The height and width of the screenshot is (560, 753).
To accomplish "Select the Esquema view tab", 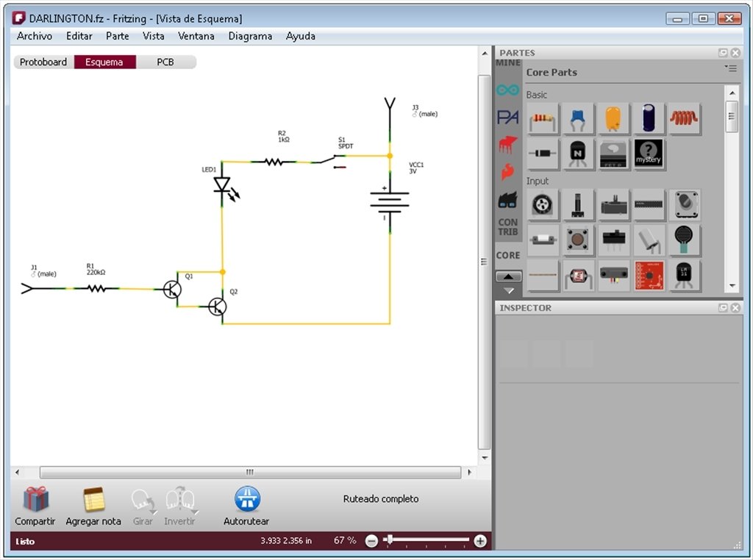I will coord(104,62).
